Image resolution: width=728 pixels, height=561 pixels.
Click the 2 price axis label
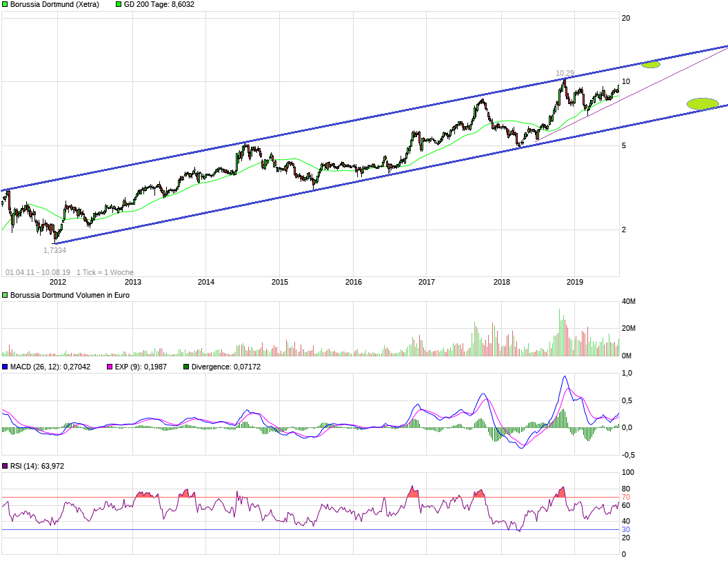pyautogui.click(x=623, y=229)
